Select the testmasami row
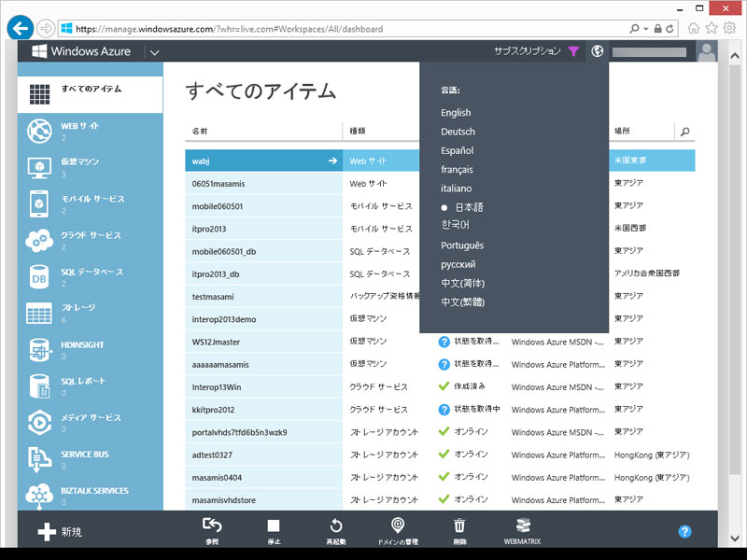The height and width of the screenshot is (560, 747). click(x=440, y=297)
